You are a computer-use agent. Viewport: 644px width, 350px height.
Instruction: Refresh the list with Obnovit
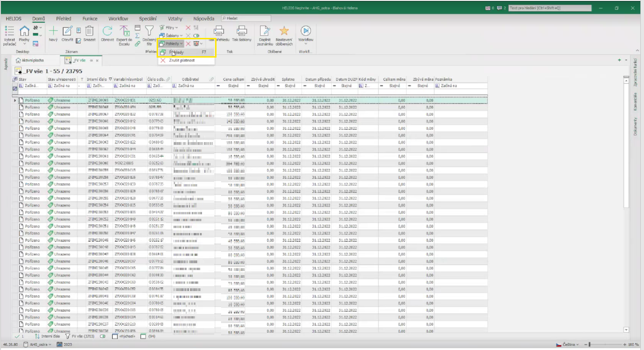(107, 31)
